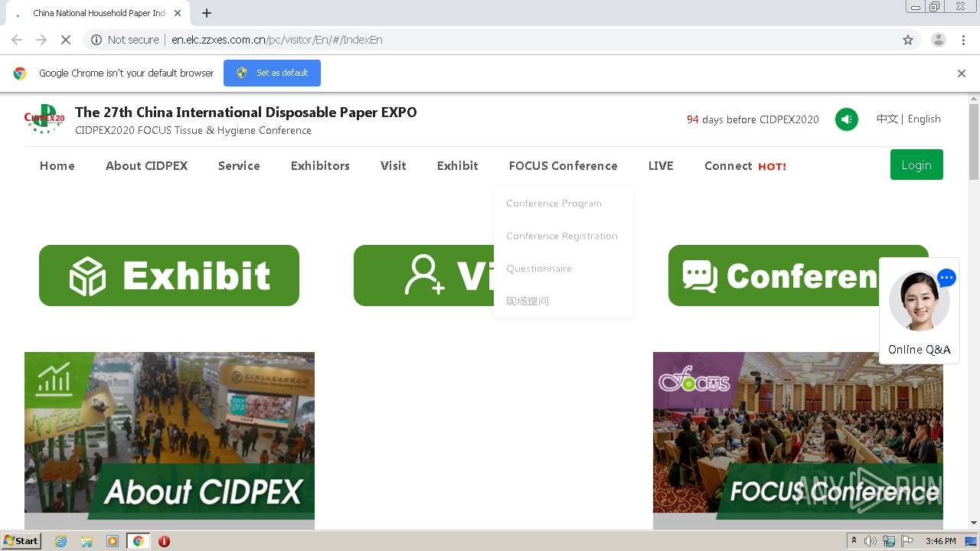This screenshot has height=551, width=980.
Task: Click the green Visit banner button
Action: coord(424,275)
